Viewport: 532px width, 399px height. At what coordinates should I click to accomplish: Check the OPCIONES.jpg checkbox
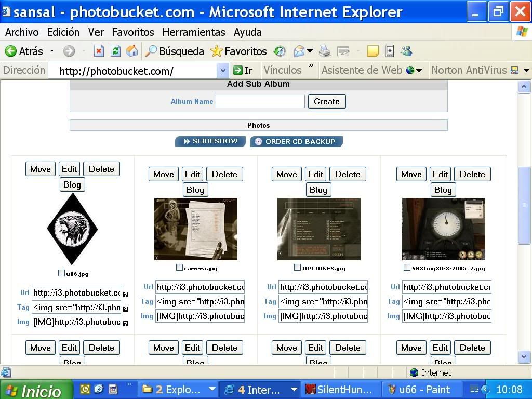coord(297,268)
